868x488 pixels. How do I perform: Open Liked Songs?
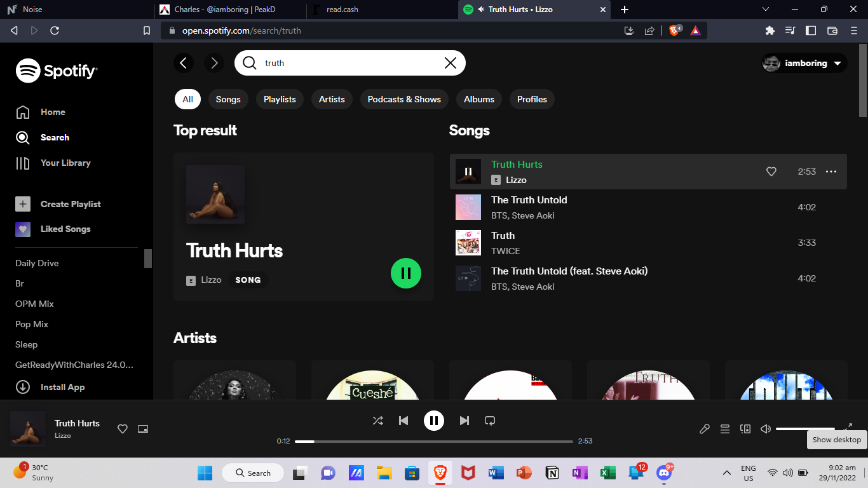(x=53, y=229)
